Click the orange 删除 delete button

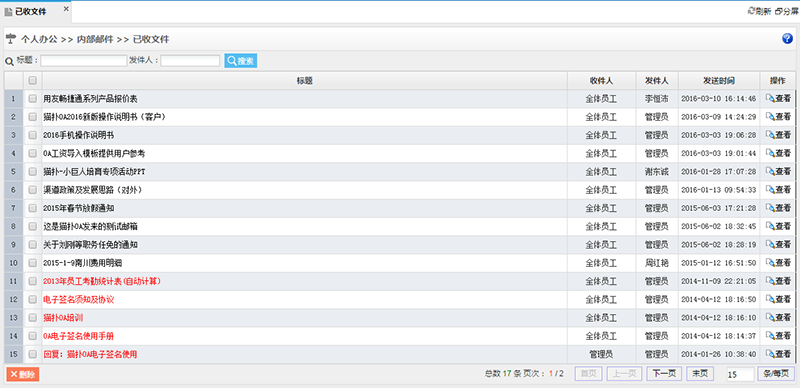(22, 374)
